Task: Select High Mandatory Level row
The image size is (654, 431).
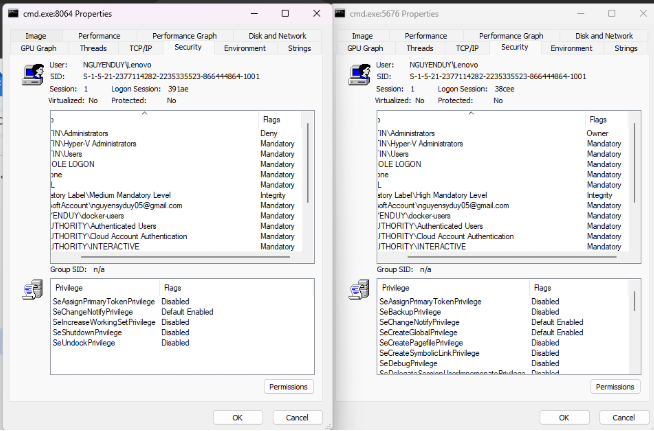Action: pyautogui.click(x=503, y=195)
